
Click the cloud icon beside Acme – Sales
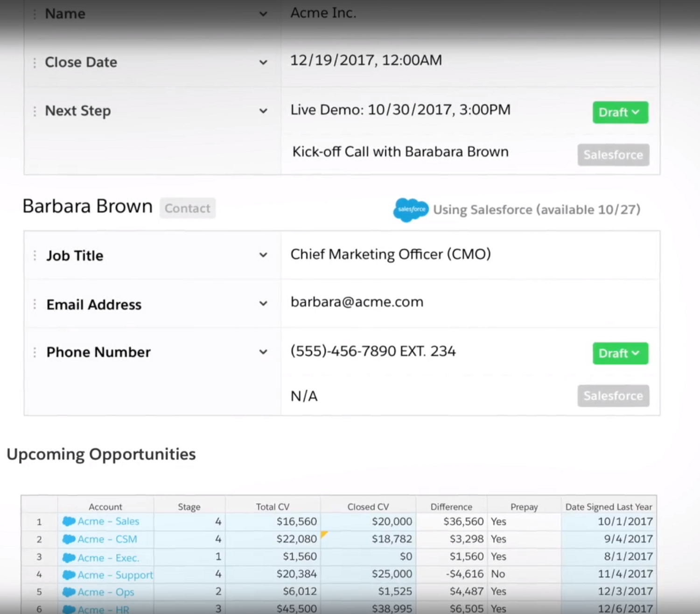(x=69, y=521)
